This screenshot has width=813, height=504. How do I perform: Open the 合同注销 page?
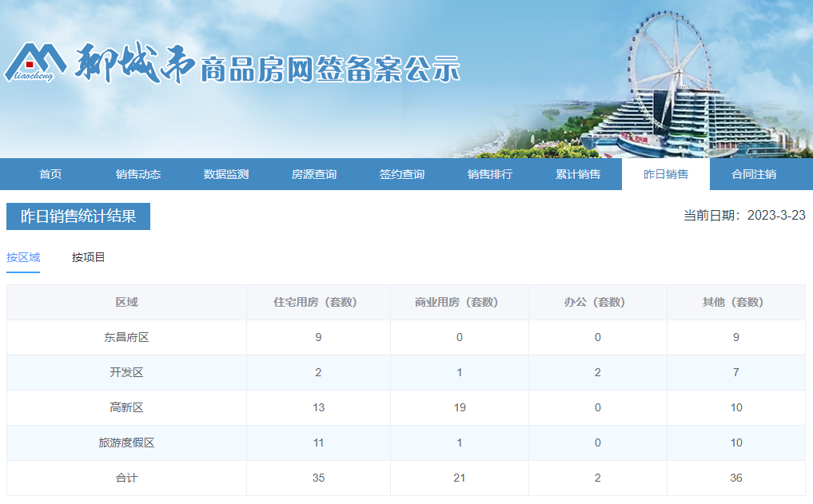754,174
